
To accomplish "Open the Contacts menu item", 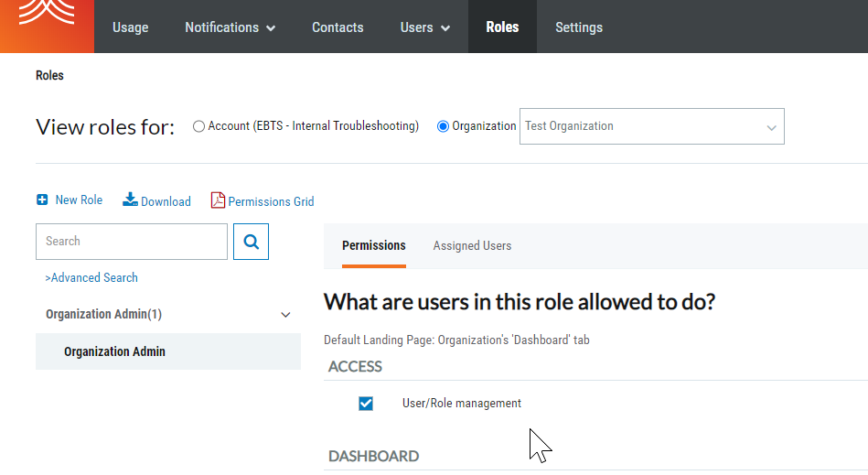I will click(338, 27).
